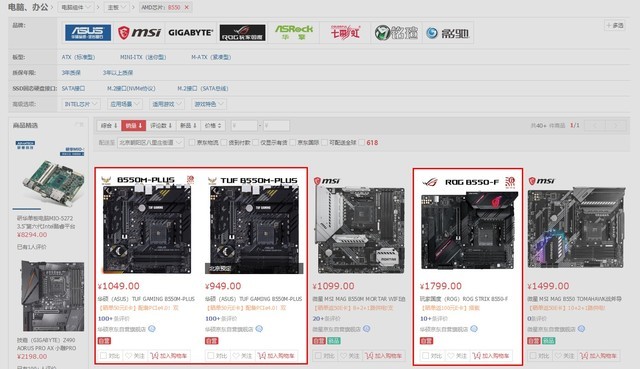Viewport: 640px width, 369px height.
Task: Add the ¥1049 B550M-PLUS to cart
Action: click(x=169, y=356)
